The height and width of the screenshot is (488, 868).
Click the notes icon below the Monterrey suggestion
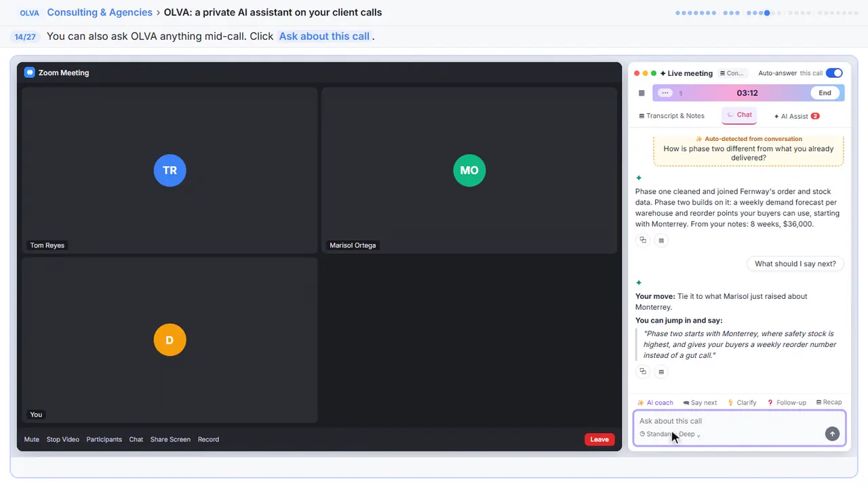pos(661,371)
